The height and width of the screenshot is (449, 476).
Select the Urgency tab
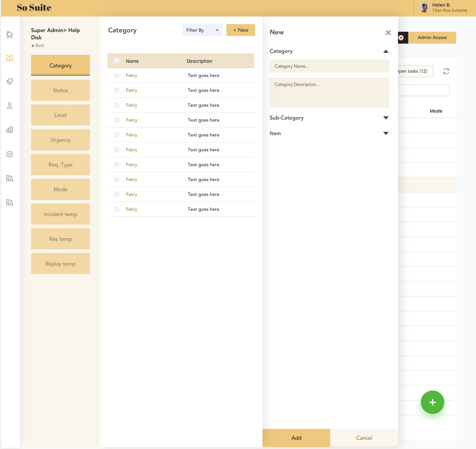(60, 140)
